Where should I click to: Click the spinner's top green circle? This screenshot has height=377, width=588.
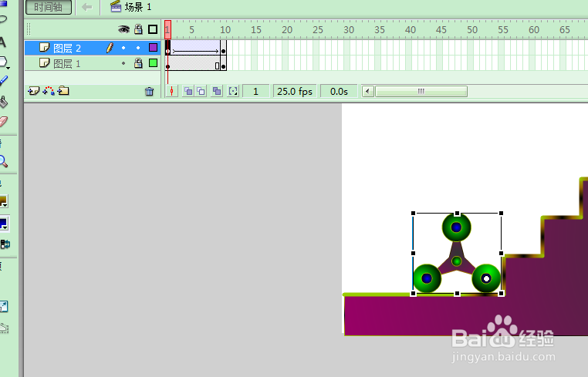pos(456,227)
